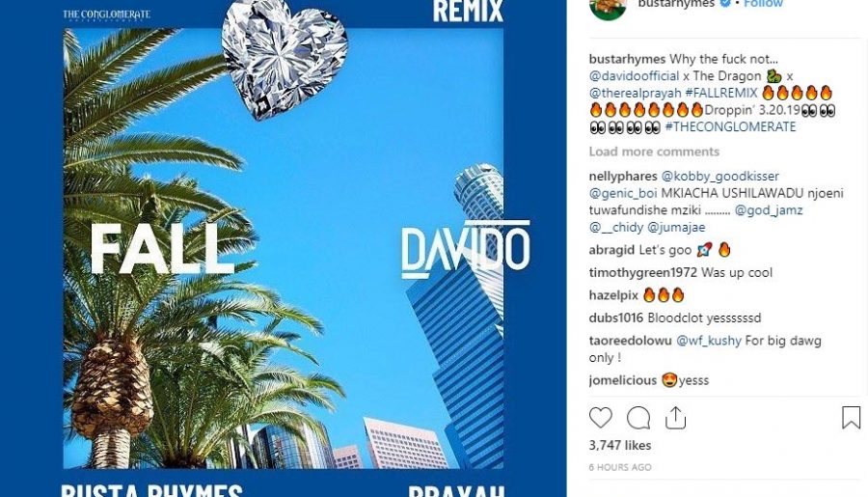Like the post with heart icon
This screenshot has height=497, width=868.
click(600, 418)
